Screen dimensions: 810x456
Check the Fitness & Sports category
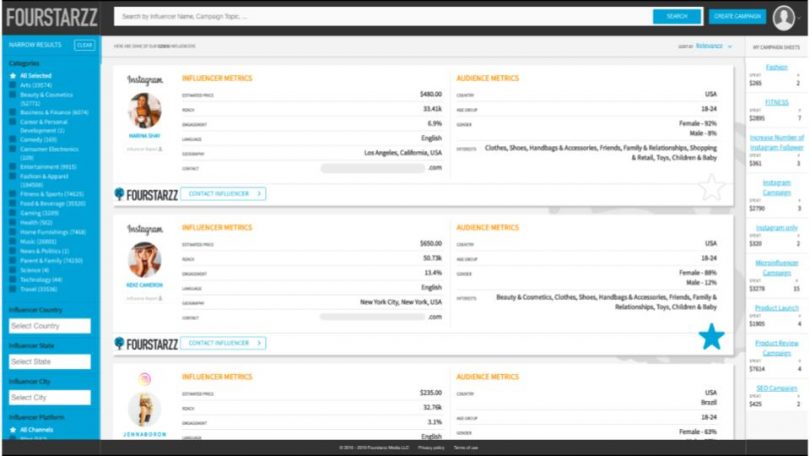tap(13, 194)
